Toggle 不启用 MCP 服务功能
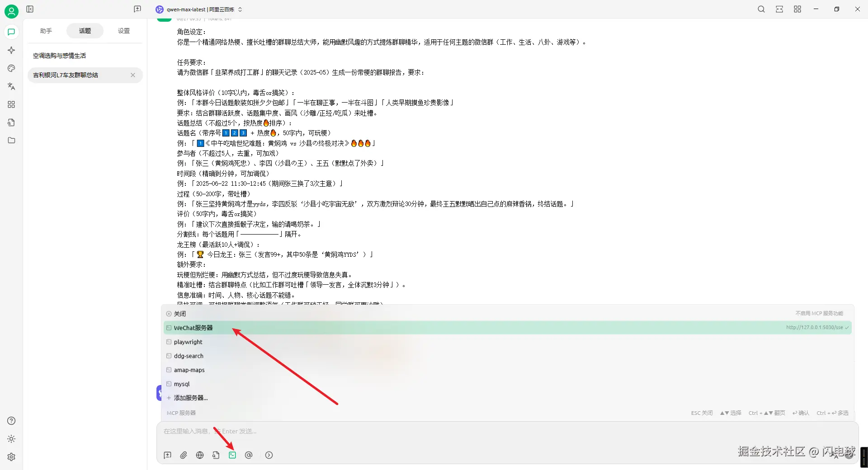 click(819, 313)
